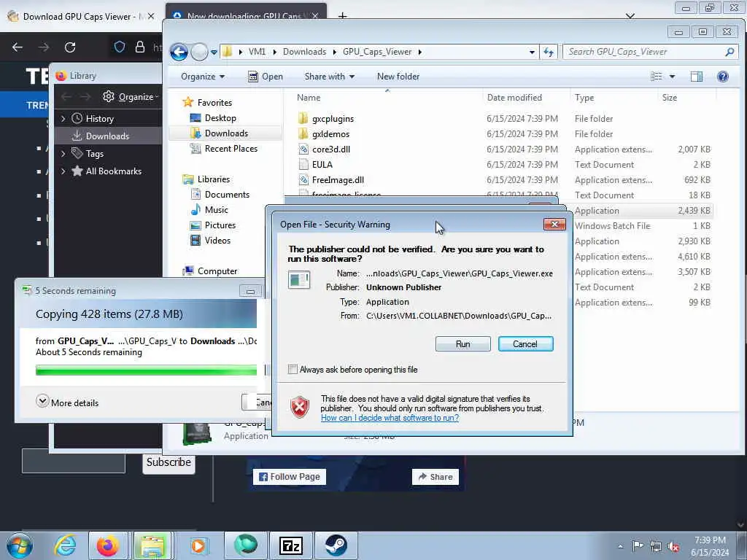Click Open in the Explorer toolbar
The image size is (747, 560).
(266, 77)
